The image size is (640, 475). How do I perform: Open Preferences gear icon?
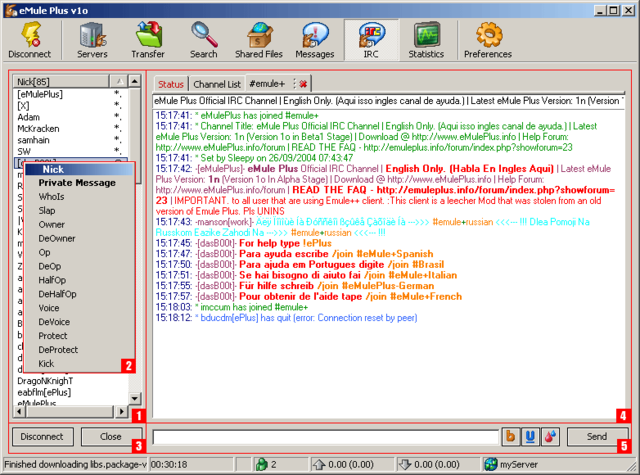[x=488, y=40]
